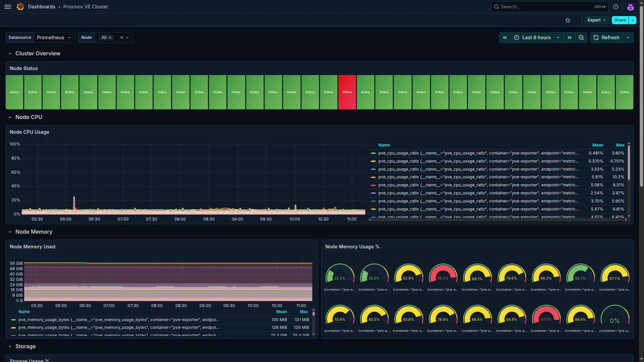Click yellow swatch of 128 MiB memory series
The image size is (644, 362).
point(13,327)
